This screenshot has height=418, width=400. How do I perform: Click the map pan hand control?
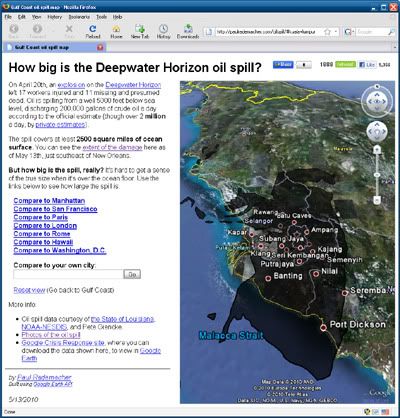(377, 132)
